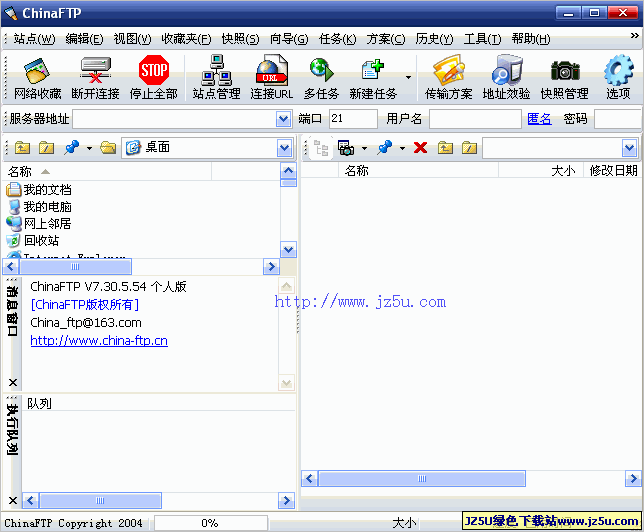Image resolution: width=644 pixels, height=532 pixels.
Task: Open the 工具(T) menu
Action: [x=482, y=39]
